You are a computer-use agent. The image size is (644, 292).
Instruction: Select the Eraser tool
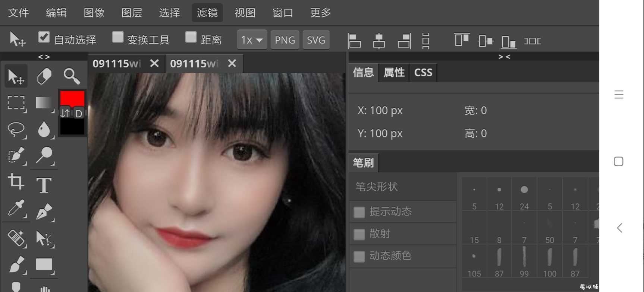44,76
